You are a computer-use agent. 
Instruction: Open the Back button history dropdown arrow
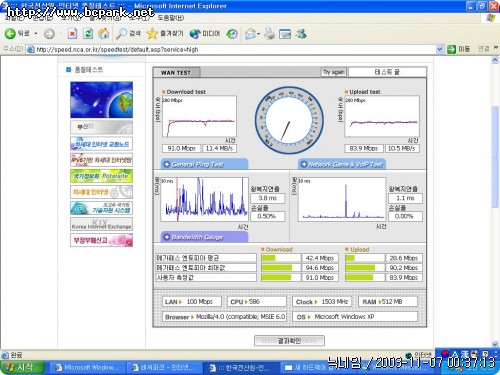click(36, 34)
